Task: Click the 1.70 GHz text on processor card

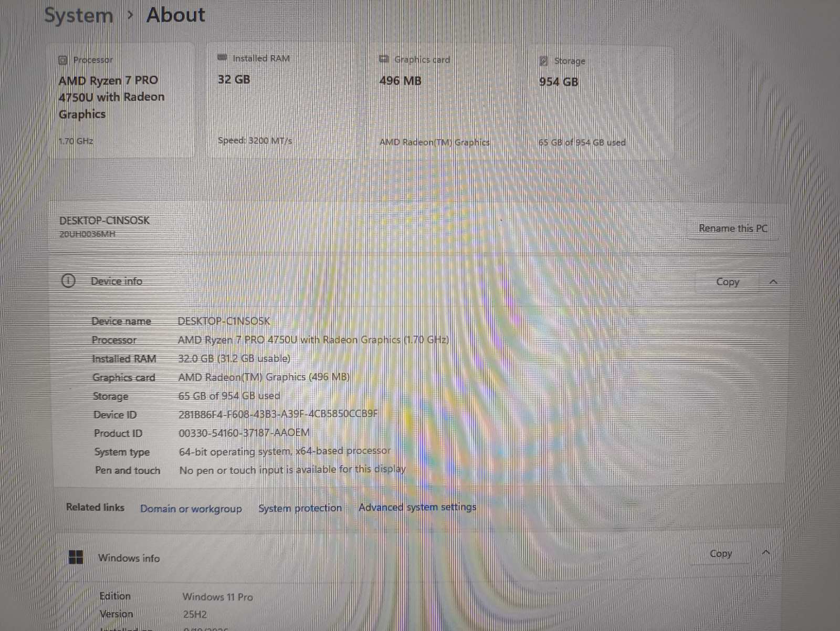Action: pos(76,141)
